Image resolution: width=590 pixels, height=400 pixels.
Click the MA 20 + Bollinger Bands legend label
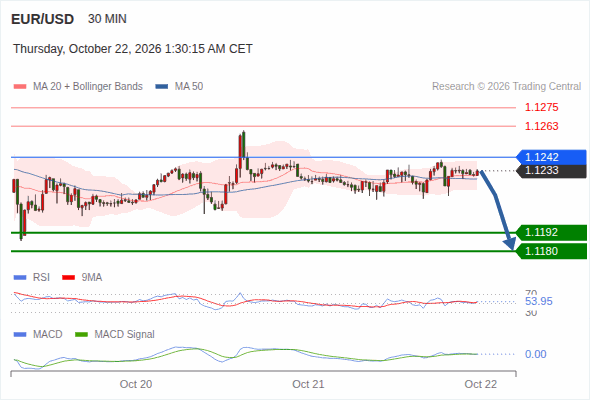pos(88,87)
